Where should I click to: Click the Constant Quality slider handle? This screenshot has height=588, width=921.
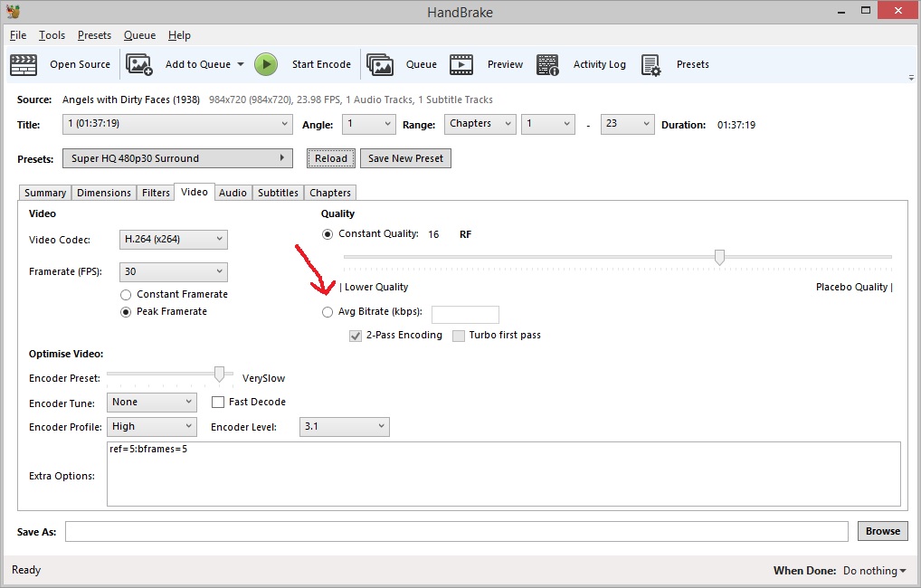click(719, 257)
